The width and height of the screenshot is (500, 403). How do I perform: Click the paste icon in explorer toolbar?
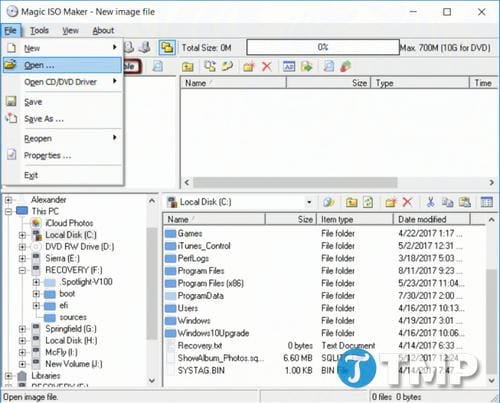(x=465, y=202)
